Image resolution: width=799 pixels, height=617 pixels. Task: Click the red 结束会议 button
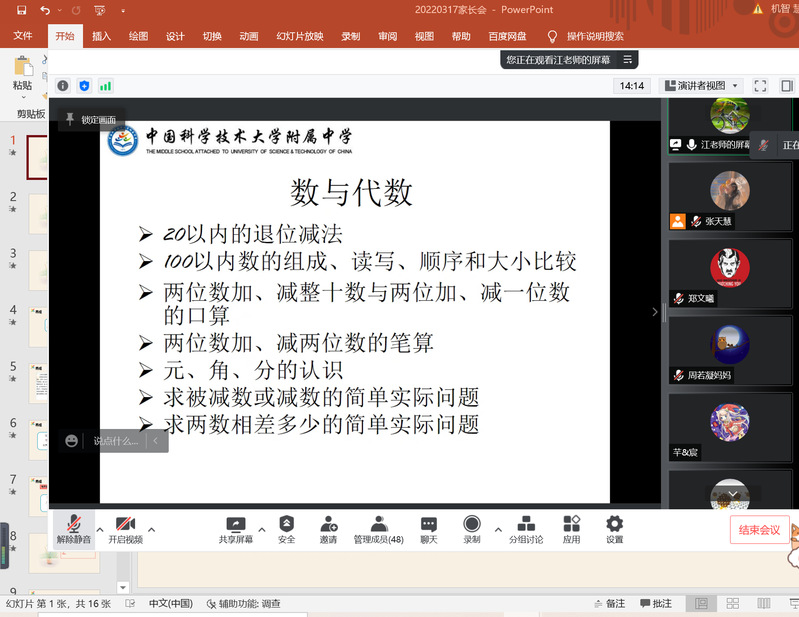[759, 530]
